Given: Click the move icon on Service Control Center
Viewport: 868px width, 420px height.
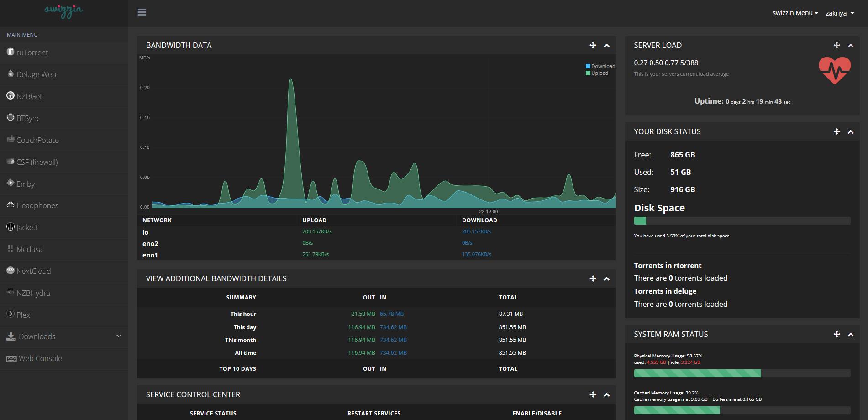Looking at the screenshot, I should tap(593, 394).
